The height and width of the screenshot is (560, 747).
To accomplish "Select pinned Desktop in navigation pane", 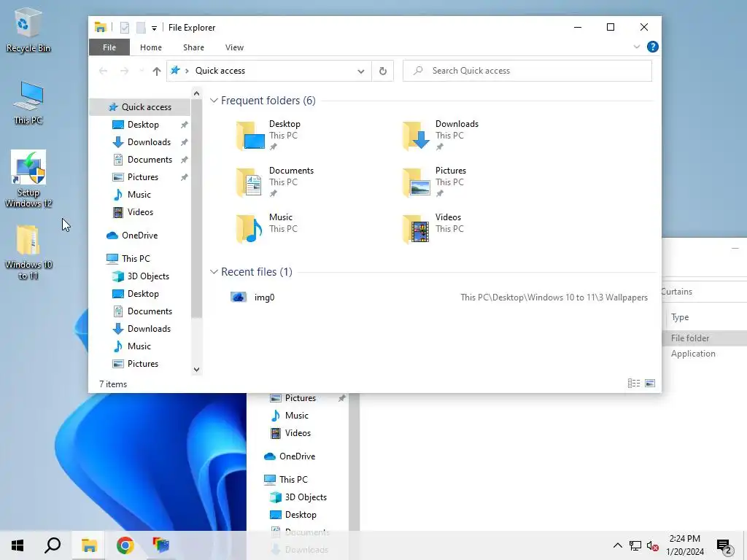I will coord(143,124).
